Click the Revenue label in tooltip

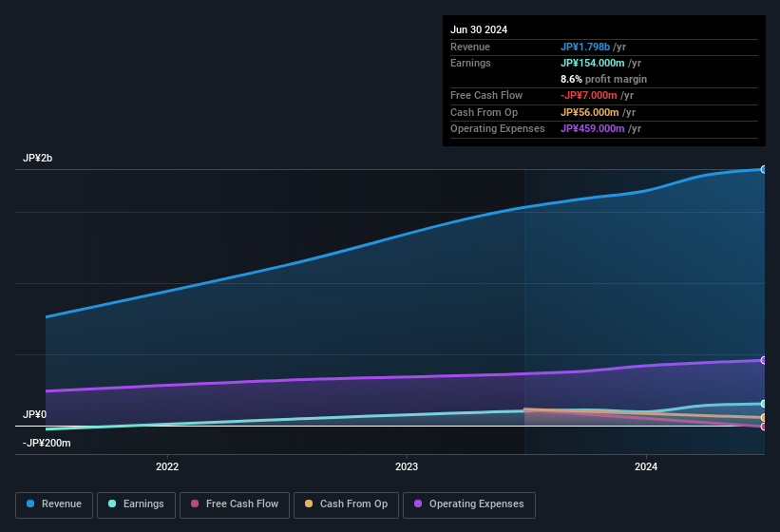pyautogui.click(x=470, y=47)
